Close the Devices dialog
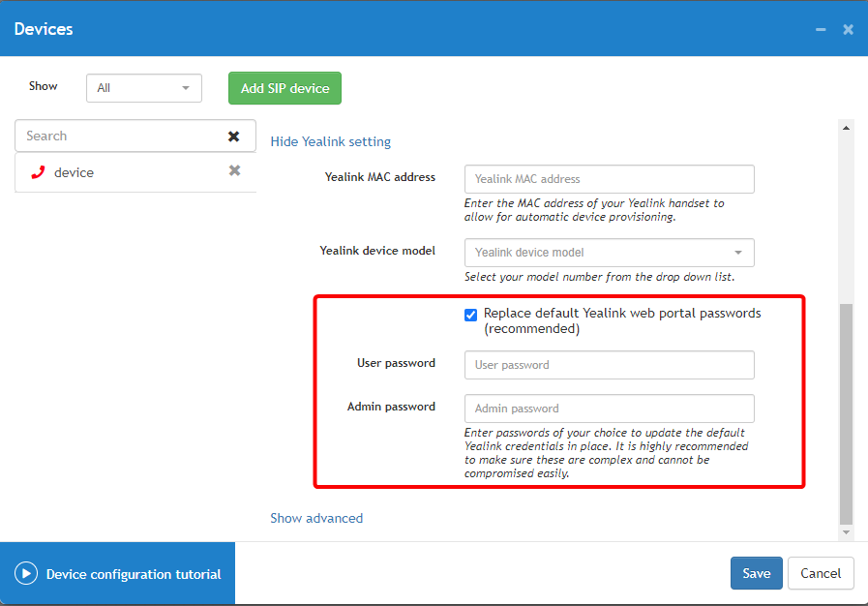The image size is (868, 606). [848, 29]
